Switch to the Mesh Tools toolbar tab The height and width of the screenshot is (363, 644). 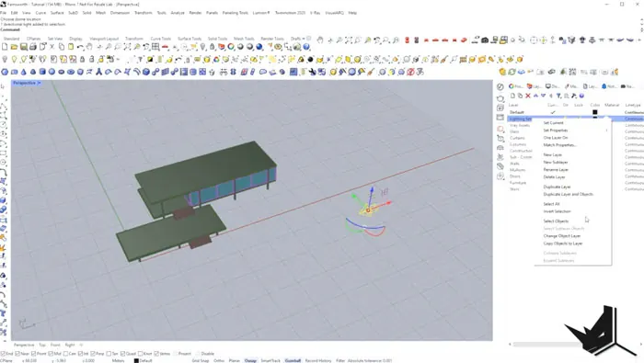pyautogui.click(x=244, y=39)
